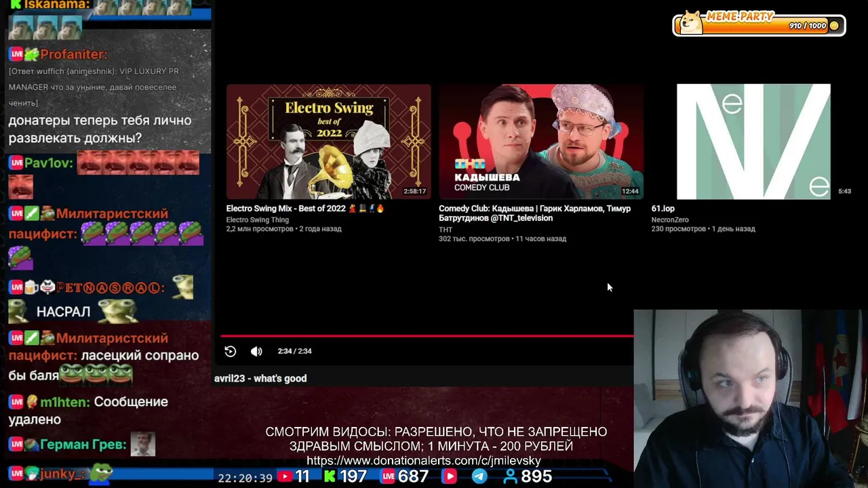
Task: Click the emote image after Герман Грев
Action: [x=142, y=445]
